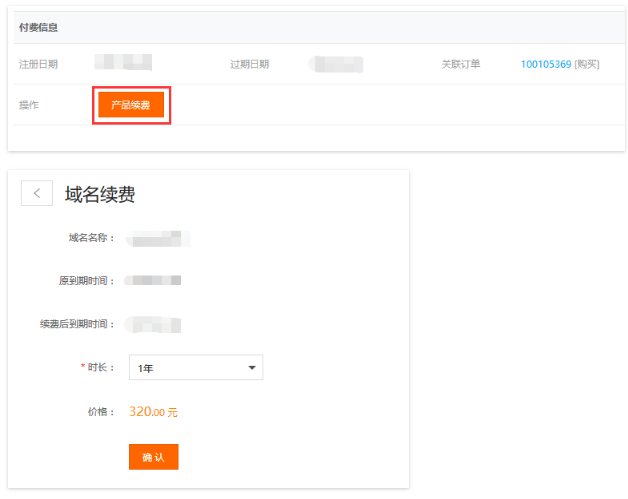Viewport: 628px width, 499px height.
Task: Click the 续费后到期时间 label
Action: 77,324
